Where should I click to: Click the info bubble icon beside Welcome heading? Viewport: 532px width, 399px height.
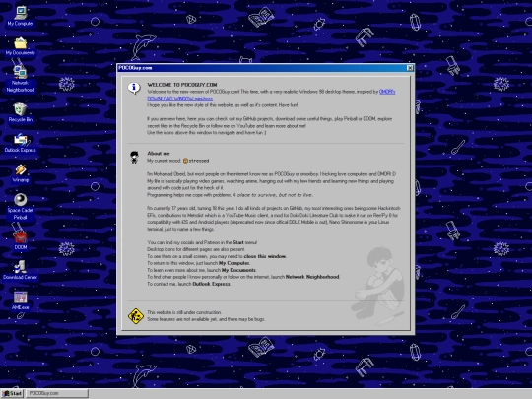pos(134,88)
